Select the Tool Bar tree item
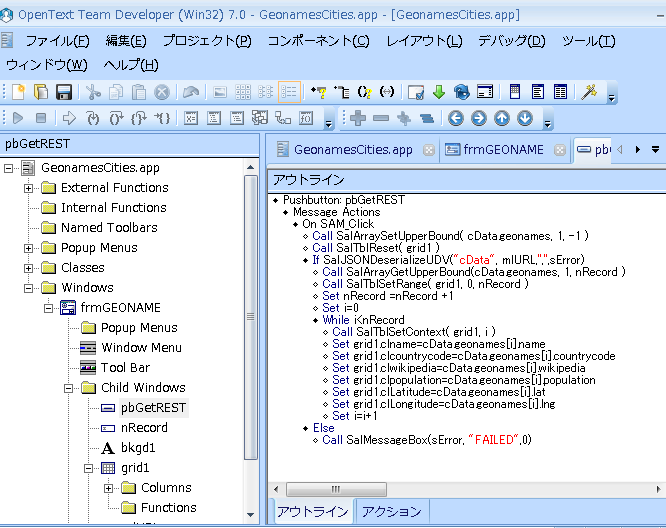Image resolution: width=666 pixels, height=528 pixels. pos(125,368)
